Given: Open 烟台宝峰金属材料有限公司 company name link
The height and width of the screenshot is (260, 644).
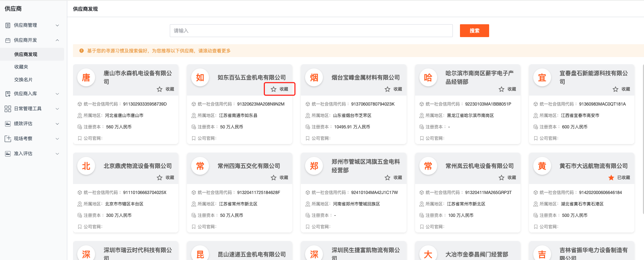Looking at the screenshot, I should (x=366, y=77).
